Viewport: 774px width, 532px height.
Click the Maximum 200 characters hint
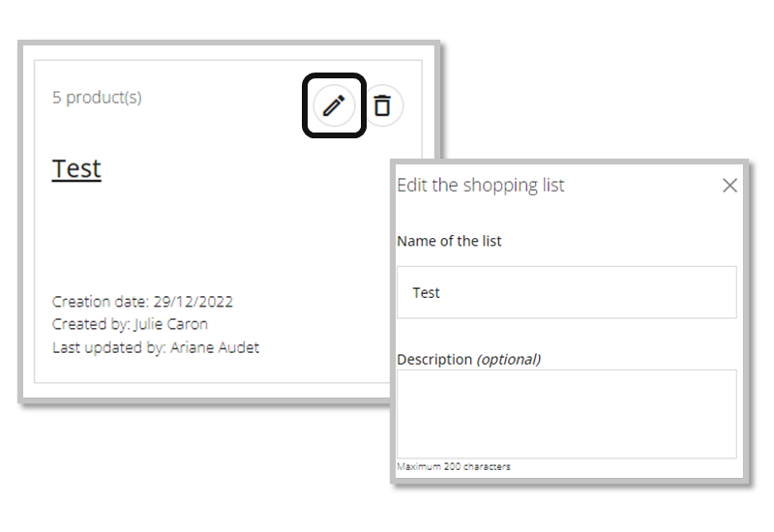[x=454, y=466]
